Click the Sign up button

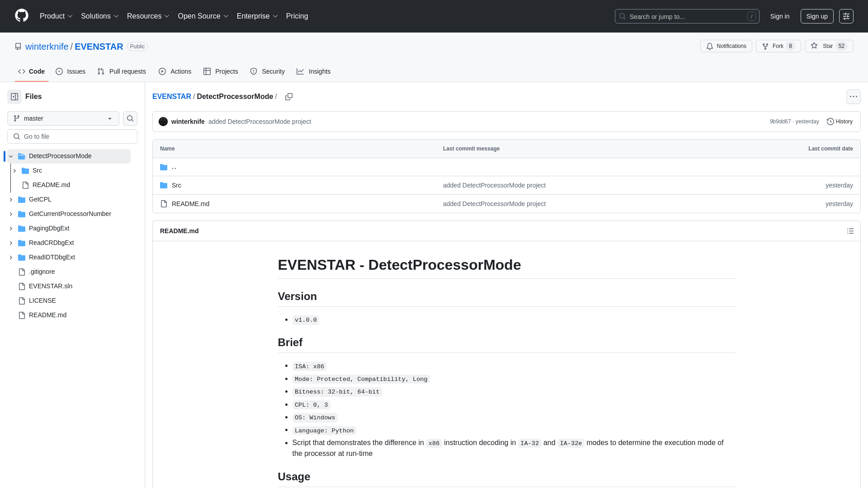pos(817,16)
